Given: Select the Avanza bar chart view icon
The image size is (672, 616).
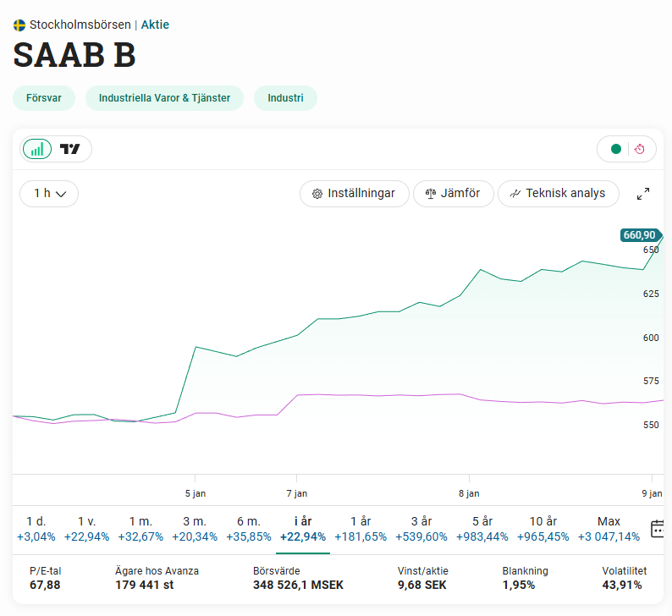Looking at the screenshot, I should [x=37, y=149].
